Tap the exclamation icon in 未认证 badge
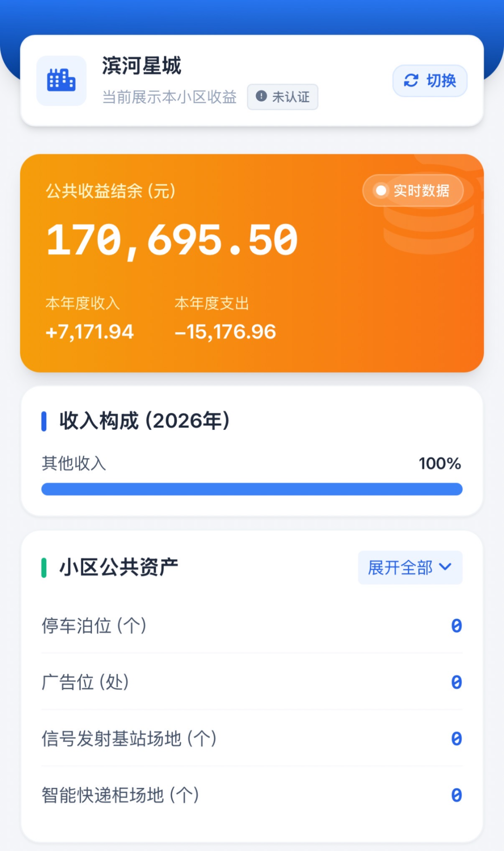This screenshot has width=504, height=851. coord(261,96)
